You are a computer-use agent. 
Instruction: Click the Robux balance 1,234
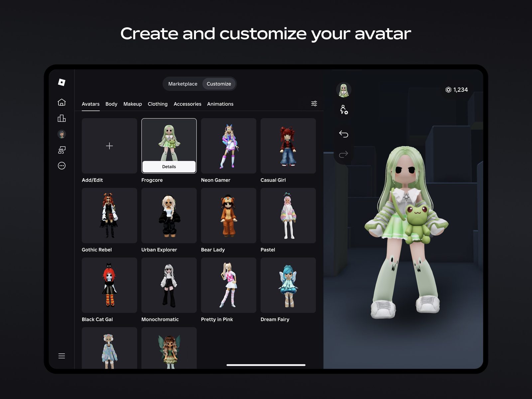tap(457, 90)
